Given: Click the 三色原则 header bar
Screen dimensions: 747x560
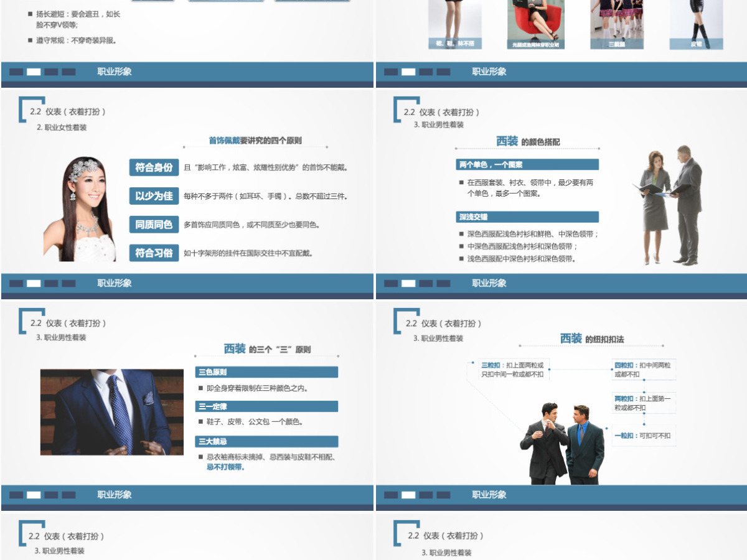Looking at the screenshot, I should [x=267, y=372].
